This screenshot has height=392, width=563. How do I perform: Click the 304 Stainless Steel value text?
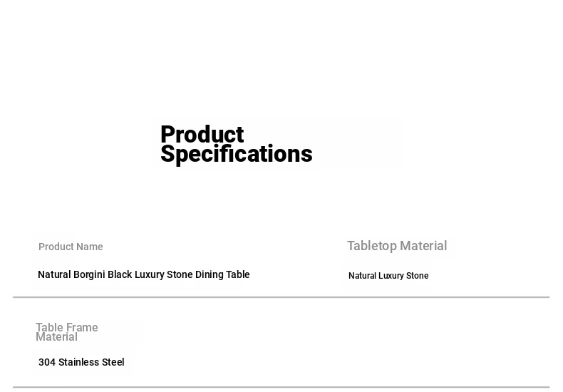[x=81, y=362]
